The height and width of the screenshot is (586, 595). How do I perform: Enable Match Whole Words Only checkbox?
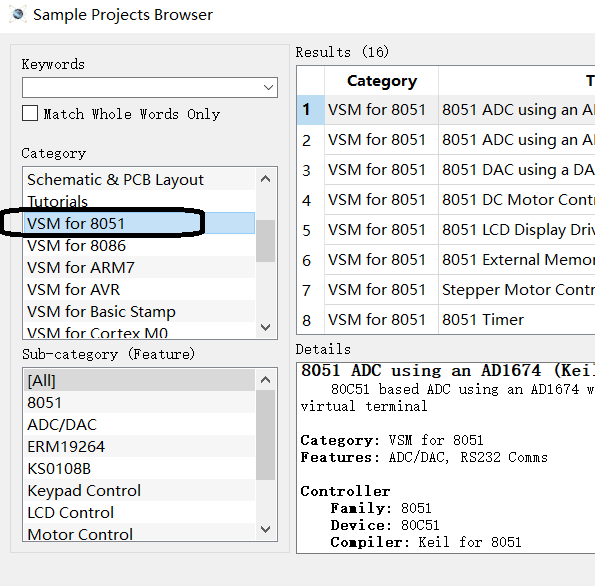[x=30, y=113]
